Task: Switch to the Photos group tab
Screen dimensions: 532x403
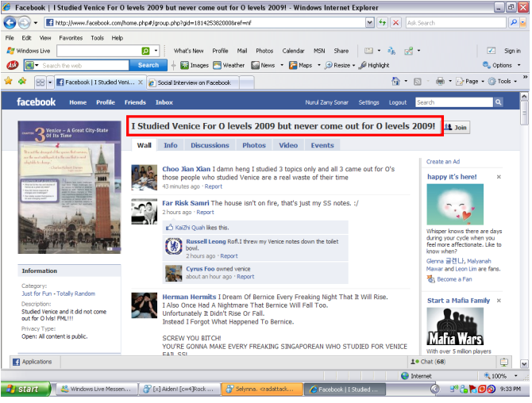Action: tap(254, 145)
